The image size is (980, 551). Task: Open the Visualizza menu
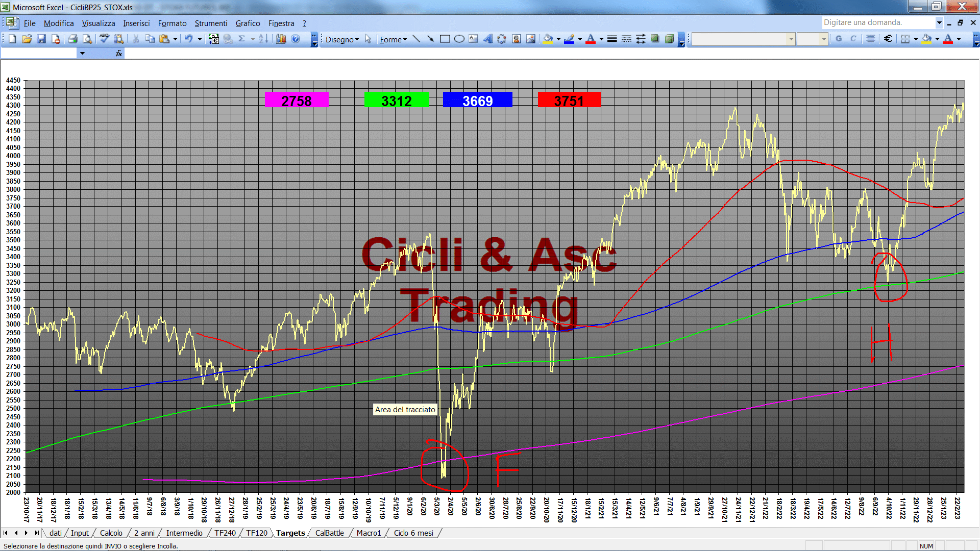click(x=99, y=23)
